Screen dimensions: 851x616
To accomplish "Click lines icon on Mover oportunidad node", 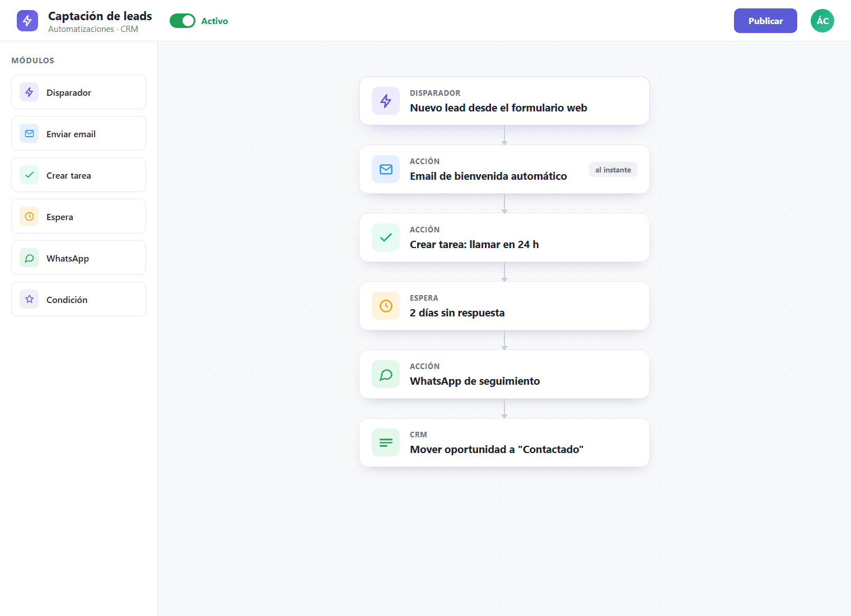I will 386,442.
